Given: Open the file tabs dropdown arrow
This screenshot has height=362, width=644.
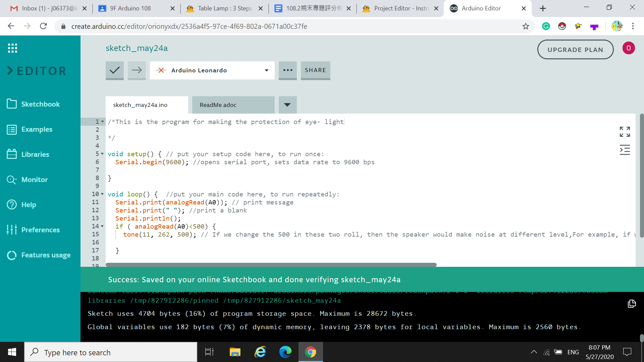Looking at the screenshot, I should click(x=287, y=105).
